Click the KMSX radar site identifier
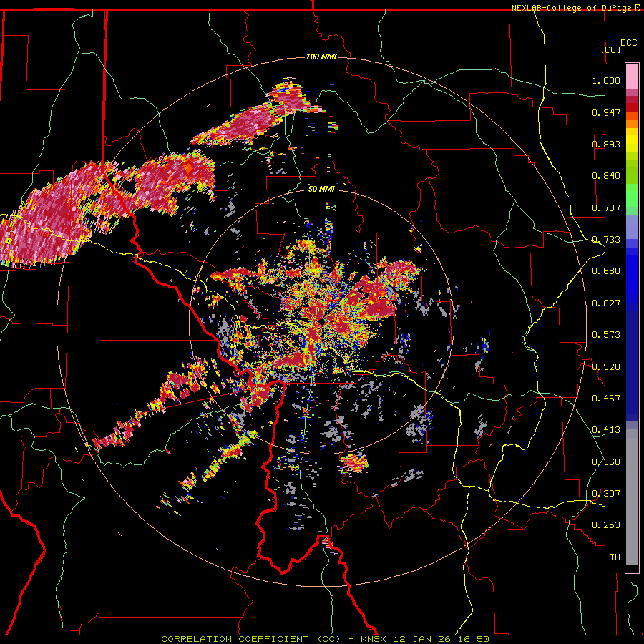 click(x=374, y=639)
